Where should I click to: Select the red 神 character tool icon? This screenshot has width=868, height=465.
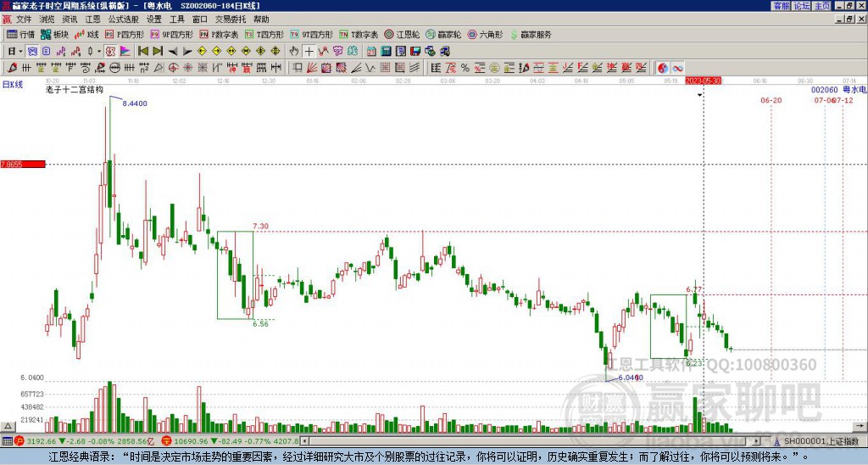pos(232,68)
